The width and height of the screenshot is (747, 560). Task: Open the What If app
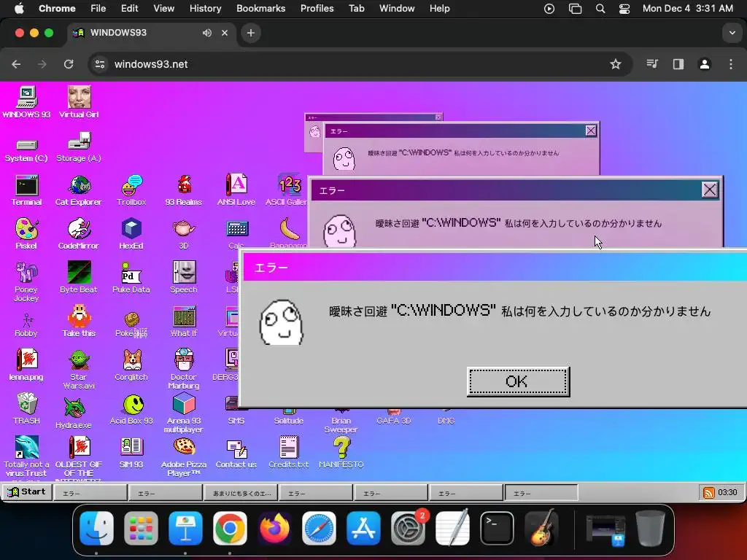click(x=184, y=322)
